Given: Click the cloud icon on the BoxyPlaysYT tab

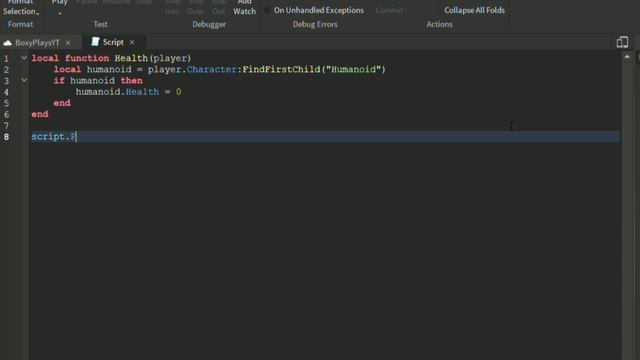Looking at the screenshot, I should 7,42.
